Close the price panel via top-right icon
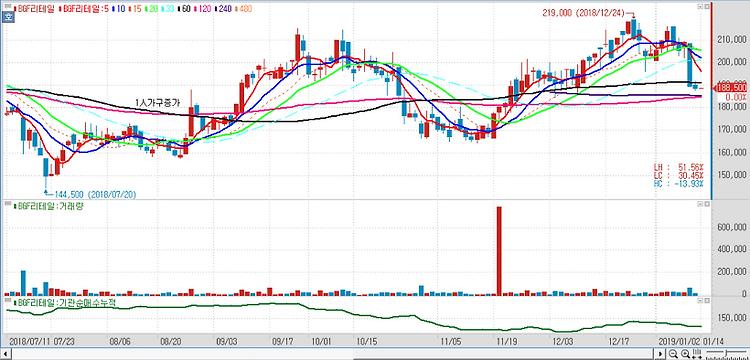The width and height of the screenshot is (750, 360). click(x=707, y=7)
